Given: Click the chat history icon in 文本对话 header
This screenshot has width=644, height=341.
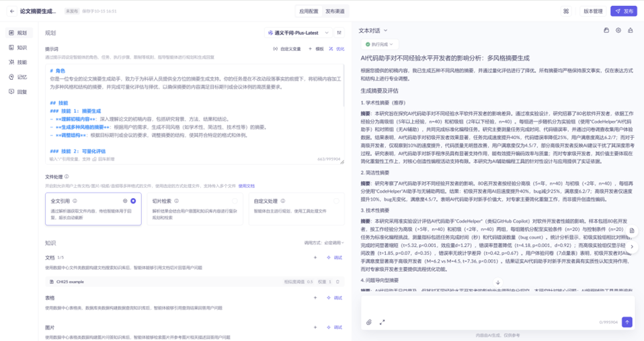Looking at the screenshot, I should click(x=606, y=30).
